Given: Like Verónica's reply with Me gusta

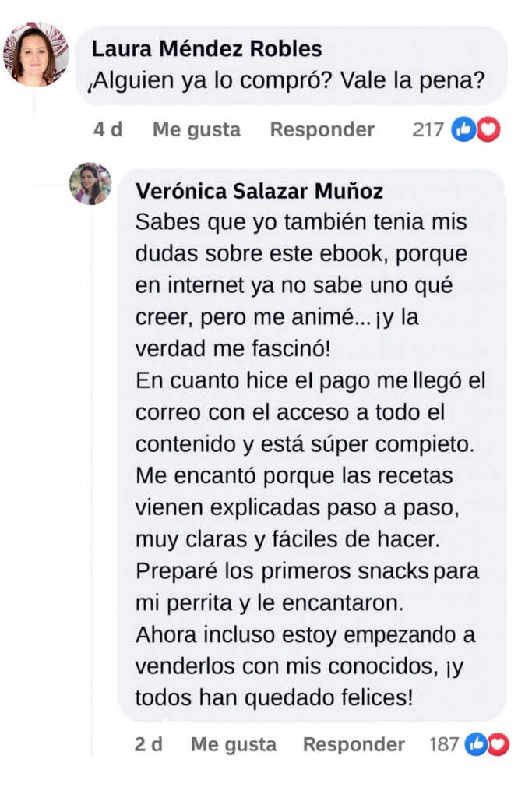Looking at the screenshot, I should tap(233, 744).
